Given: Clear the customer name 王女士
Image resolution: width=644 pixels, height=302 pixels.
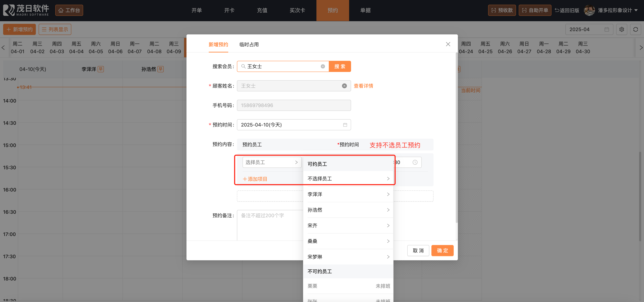Looking at the screenshot, I should pyautogui.click(x=344, y=86).
